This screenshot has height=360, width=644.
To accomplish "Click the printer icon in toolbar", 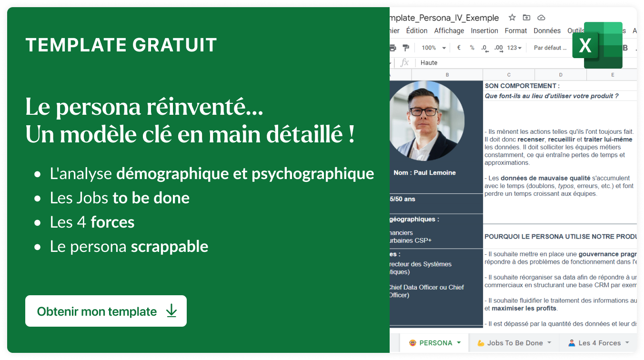I will (392, 48).
